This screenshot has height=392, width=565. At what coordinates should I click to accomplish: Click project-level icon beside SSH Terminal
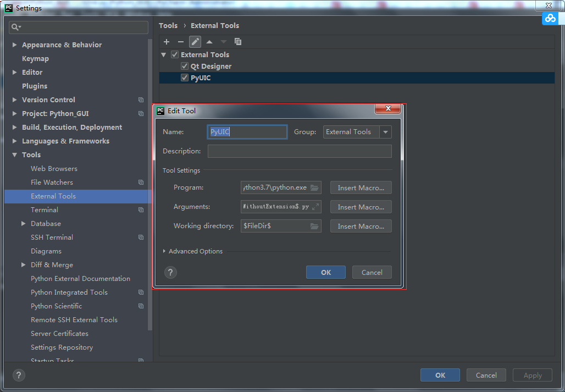point(141,238)
